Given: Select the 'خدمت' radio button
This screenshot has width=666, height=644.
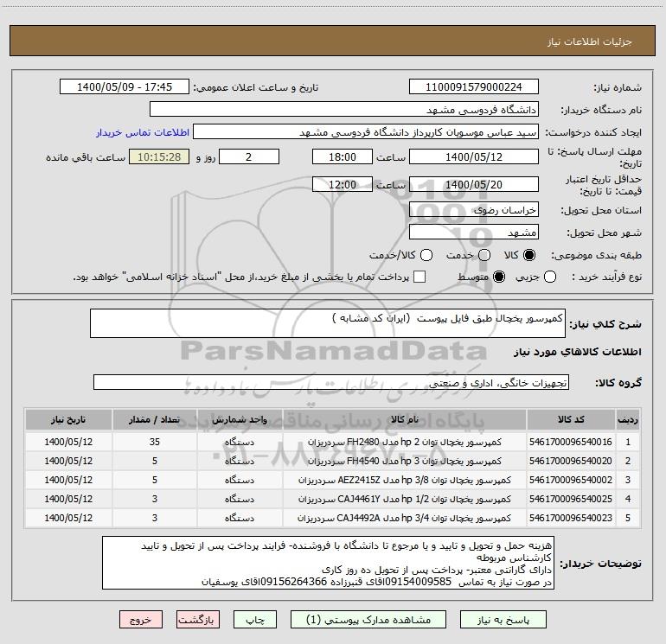Looking at the screenshot, I should pyautogui.click(x=484, y=255).
